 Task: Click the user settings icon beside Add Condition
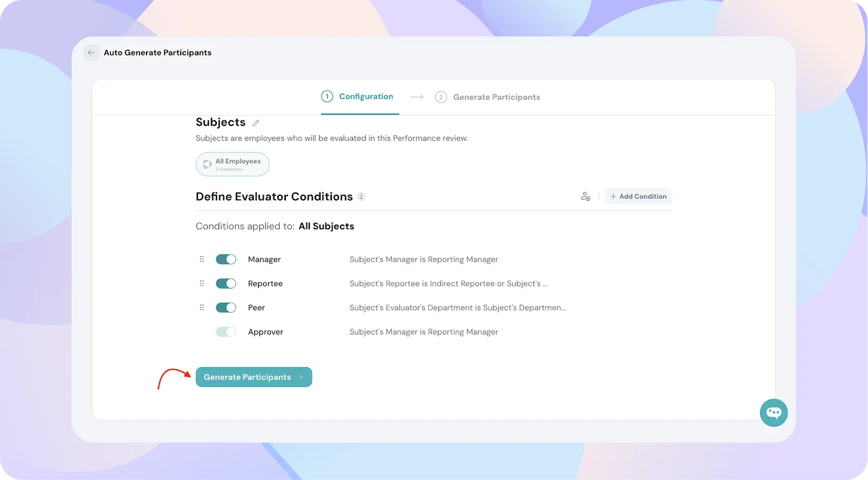click(x=585, y=196)
